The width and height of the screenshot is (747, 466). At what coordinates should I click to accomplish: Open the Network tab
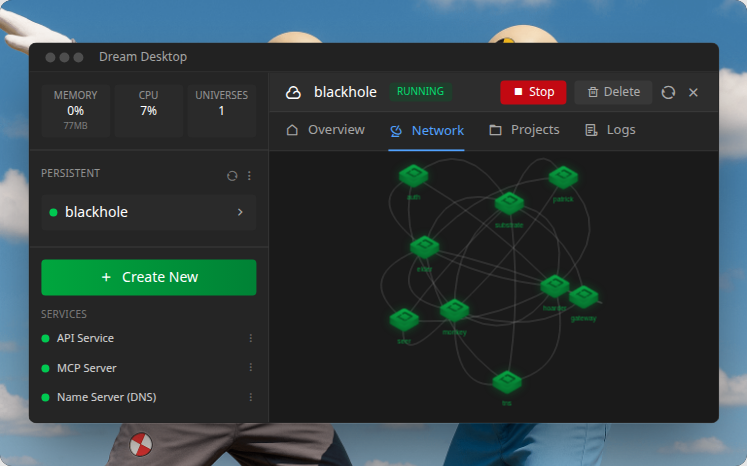[x=426, y=131]
